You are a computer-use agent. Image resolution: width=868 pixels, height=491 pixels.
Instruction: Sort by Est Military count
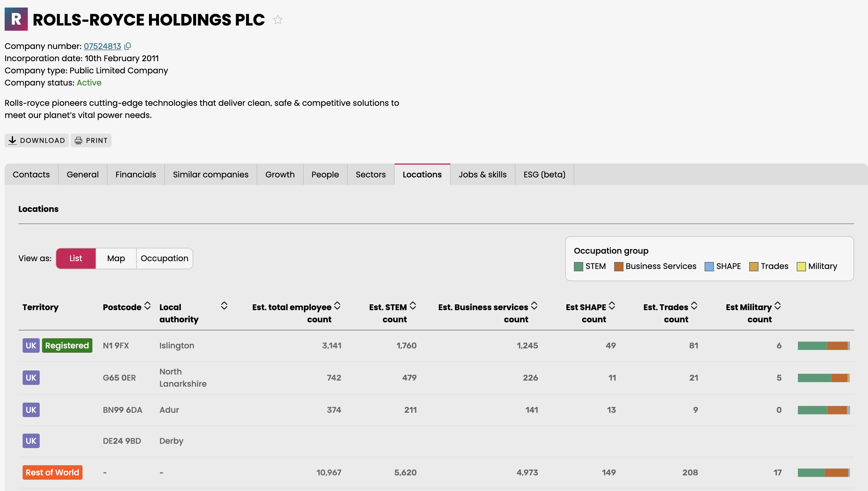point(778,306)
